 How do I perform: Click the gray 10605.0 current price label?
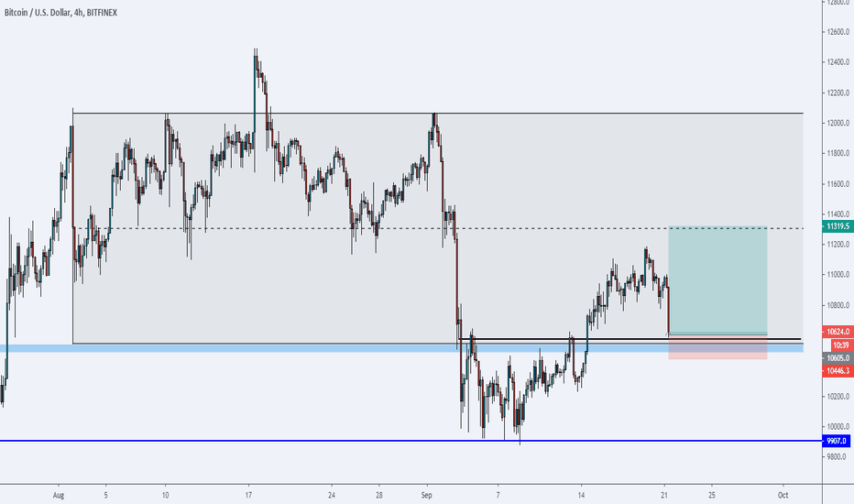click(x=838, y=358)
